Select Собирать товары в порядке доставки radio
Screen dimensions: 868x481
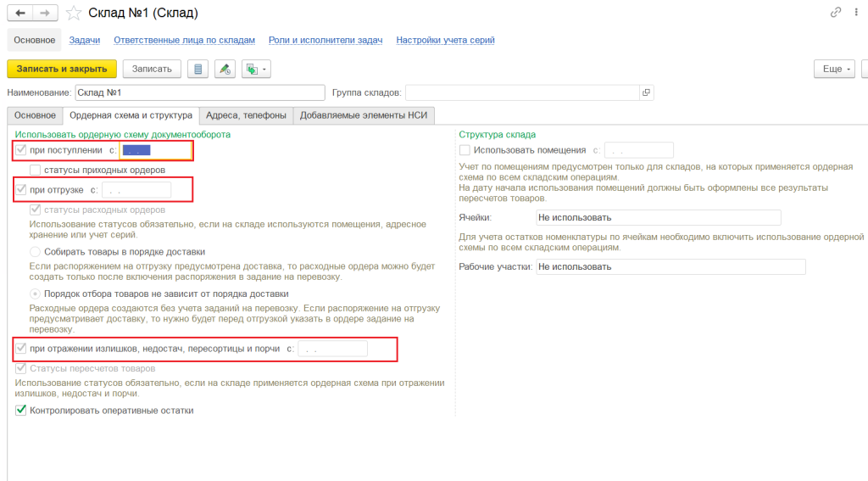36,252
